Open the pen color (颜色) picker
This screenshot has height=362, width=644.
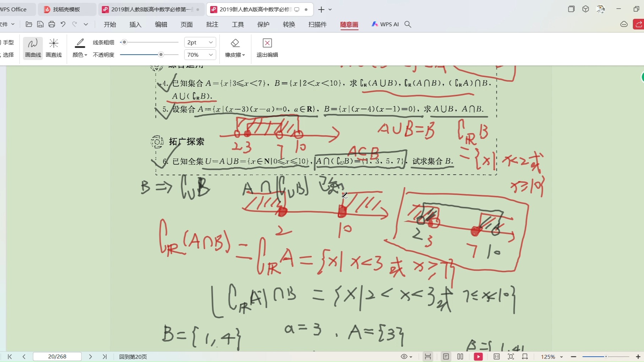80,48
